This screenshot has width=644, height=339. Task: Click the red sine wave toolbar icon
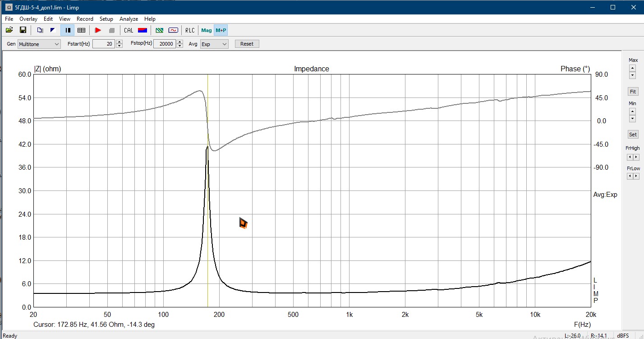173,30
